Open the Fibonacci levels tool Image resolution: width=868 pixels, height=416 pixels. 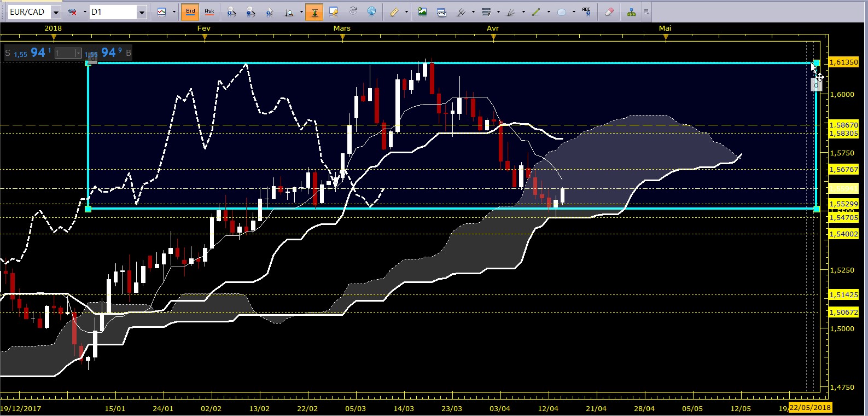(486, 11)
